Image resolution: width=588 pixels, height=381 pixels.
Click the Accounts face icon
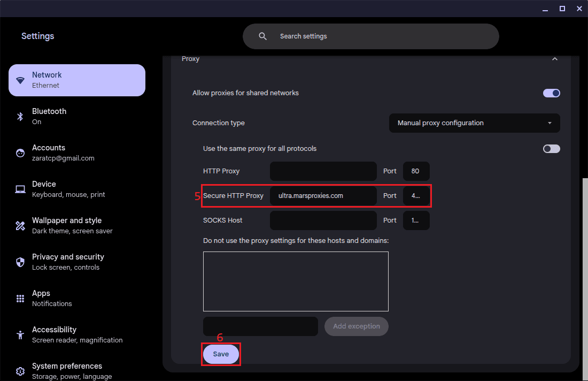click(x=20, y=153)
